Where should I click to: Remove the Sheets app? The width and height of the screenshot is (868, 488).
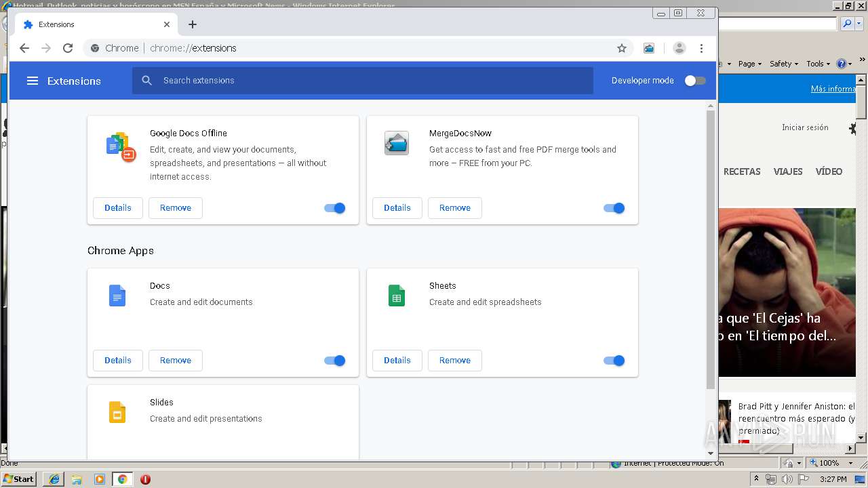[x=455, y=361]
